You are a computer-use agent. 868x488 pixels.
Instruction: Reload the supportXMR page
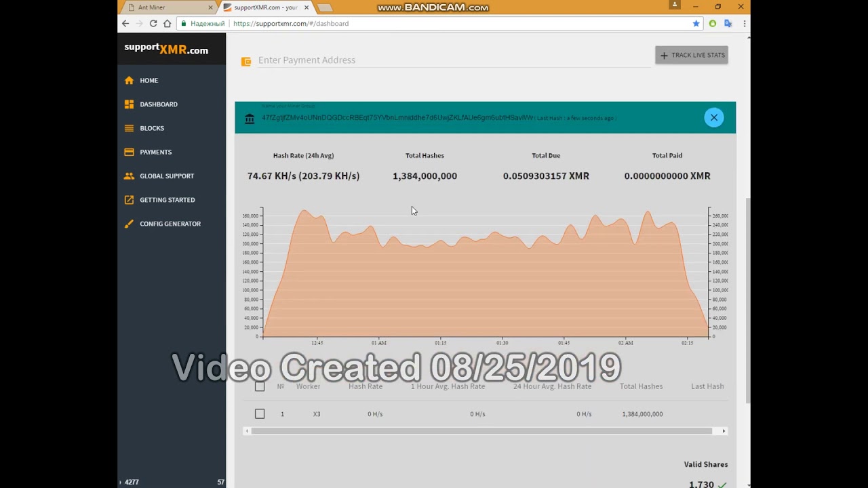(153, 23)
